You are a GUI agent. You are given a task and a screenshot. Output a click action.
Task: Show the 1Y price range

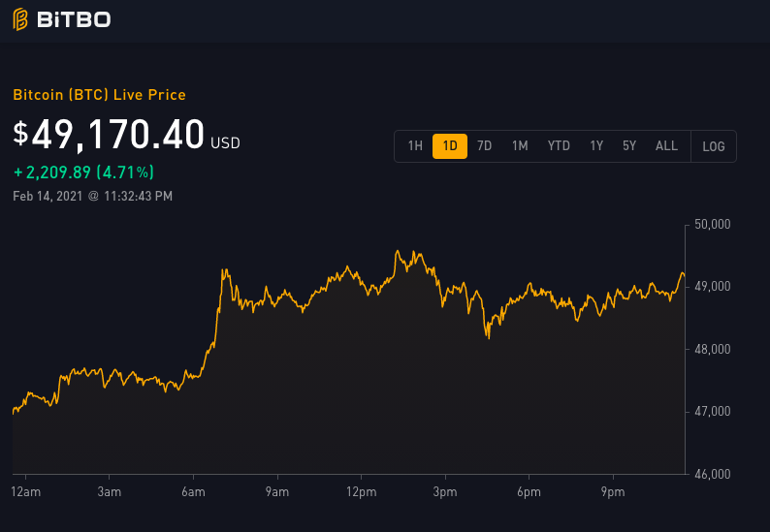(x=596, y=145)
